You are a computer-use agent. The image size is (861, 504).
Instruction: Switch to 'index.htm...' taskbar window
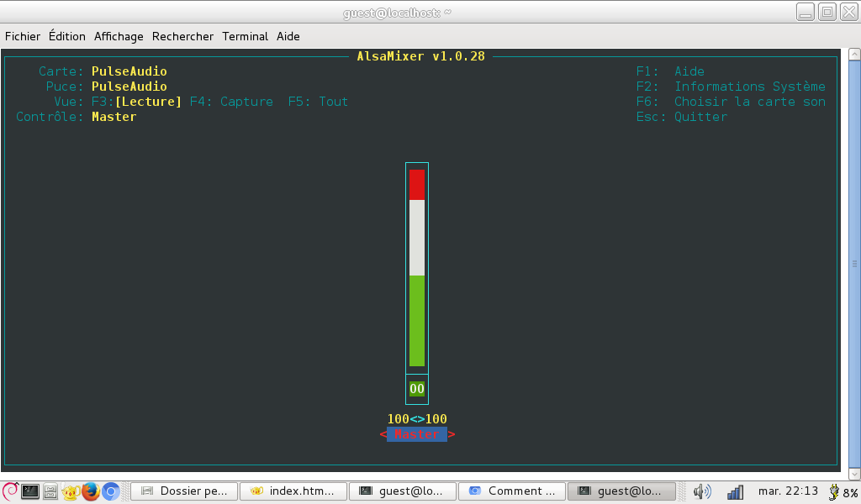293,491
